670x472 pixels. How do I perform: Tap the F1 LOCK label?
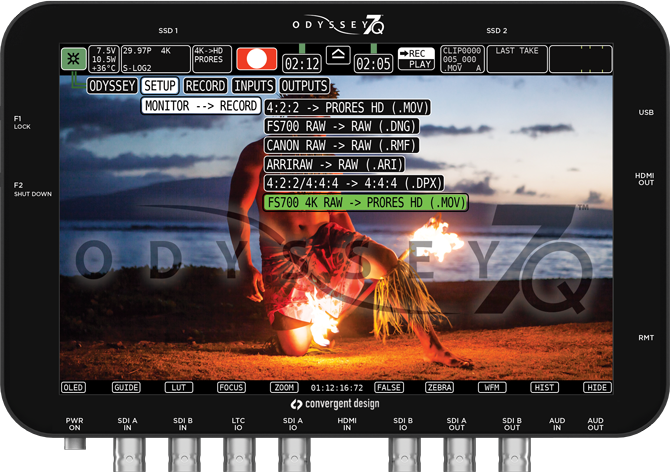pyautogui.click(x=22, y=122)
